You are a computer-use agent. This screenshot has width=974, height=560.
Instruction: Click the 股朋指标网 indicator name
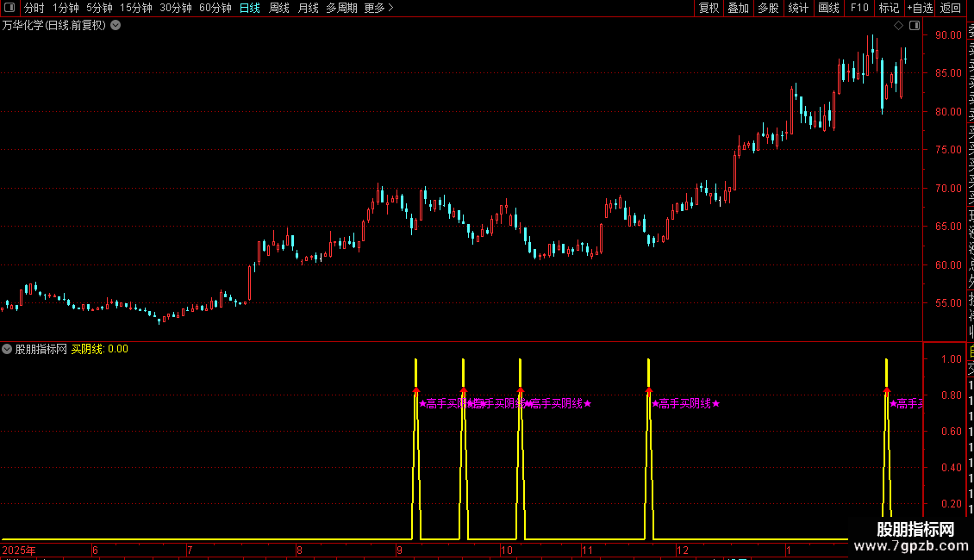[x=41, y=349]
